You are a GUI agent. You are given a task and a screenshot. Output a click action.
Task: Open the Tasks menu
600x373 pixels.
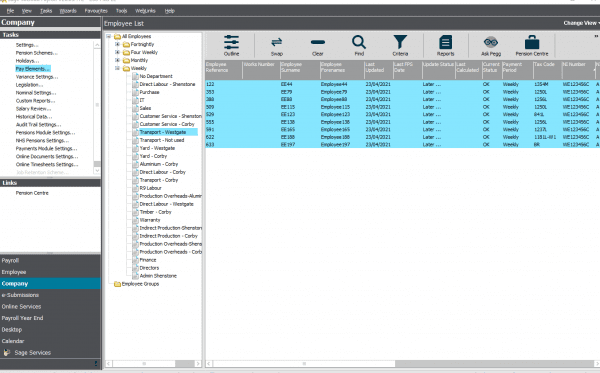click(x=46, y=11)
